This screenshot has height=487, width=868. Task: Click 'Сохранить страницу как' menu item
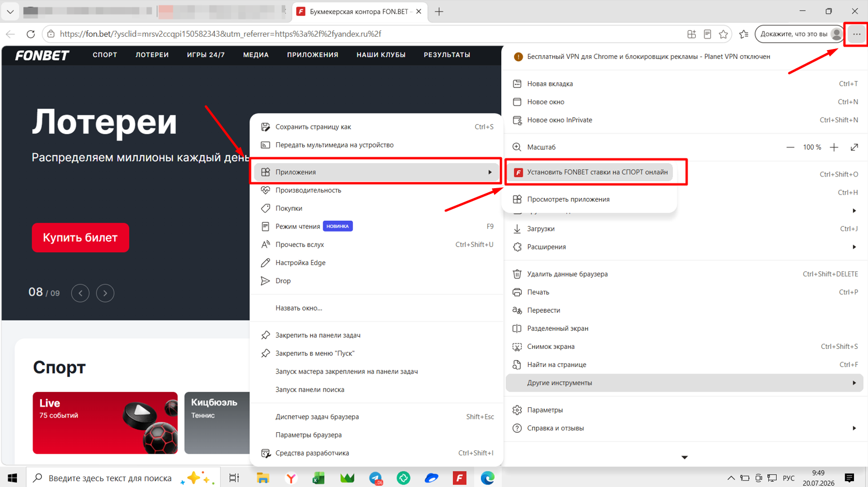[377, 127]
